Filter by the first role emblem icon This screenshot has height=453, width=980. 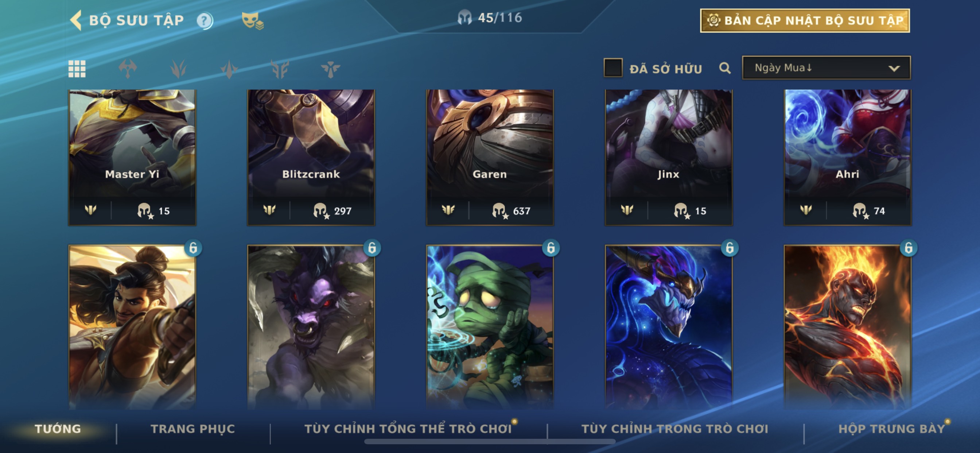tap(128, 69)
